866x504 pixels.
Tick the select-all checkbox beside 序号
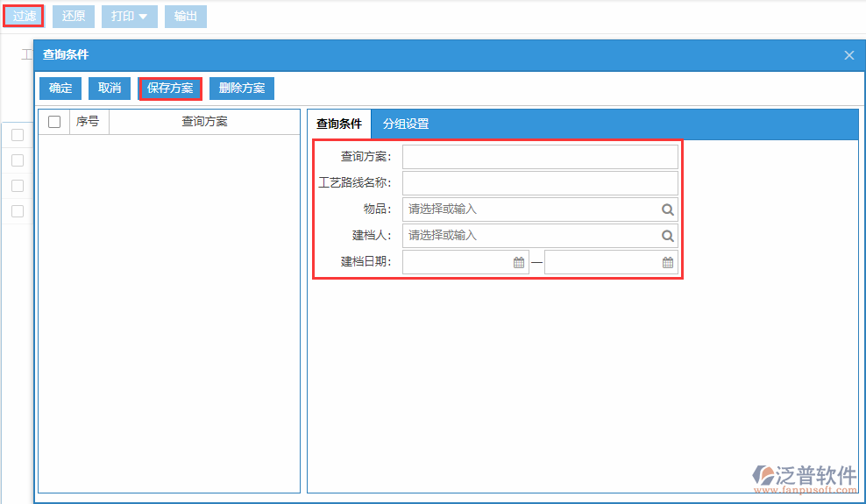(54, 122)
